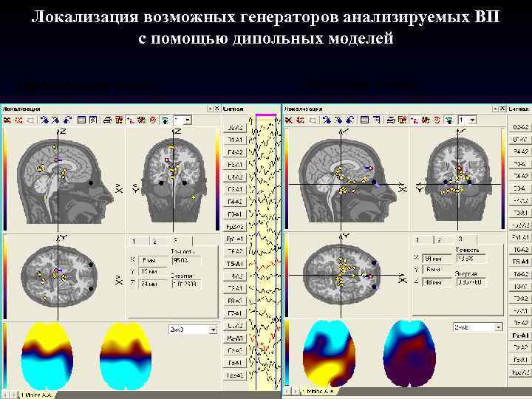The height and width of the screenshot is (399, 532).
Task: Click the energy value field in left panel
Action: (x=186, y=284)
